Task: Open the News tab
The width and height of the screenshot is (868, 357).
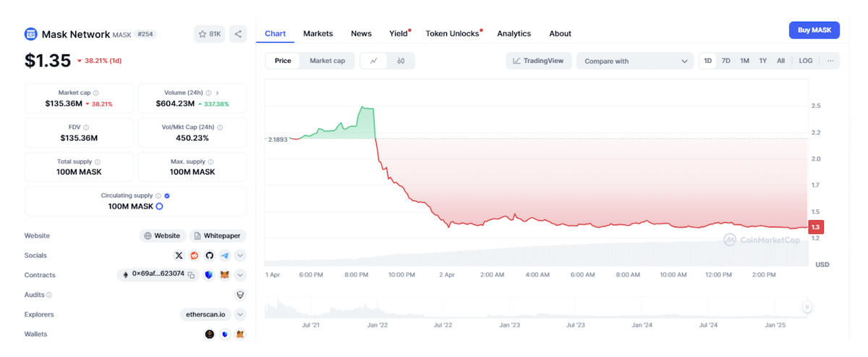Action: tap(361, 33)
